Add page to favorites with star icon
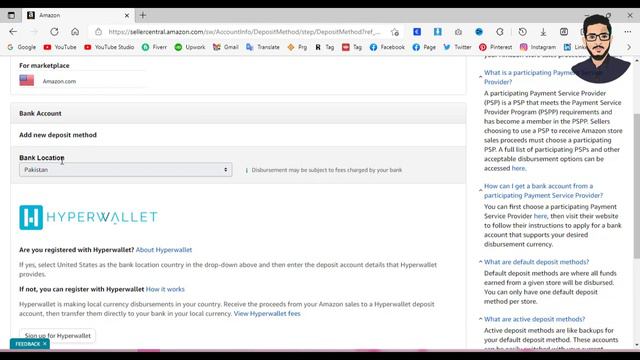The width and height of the screenshot is (640, 360). point(395,32)
